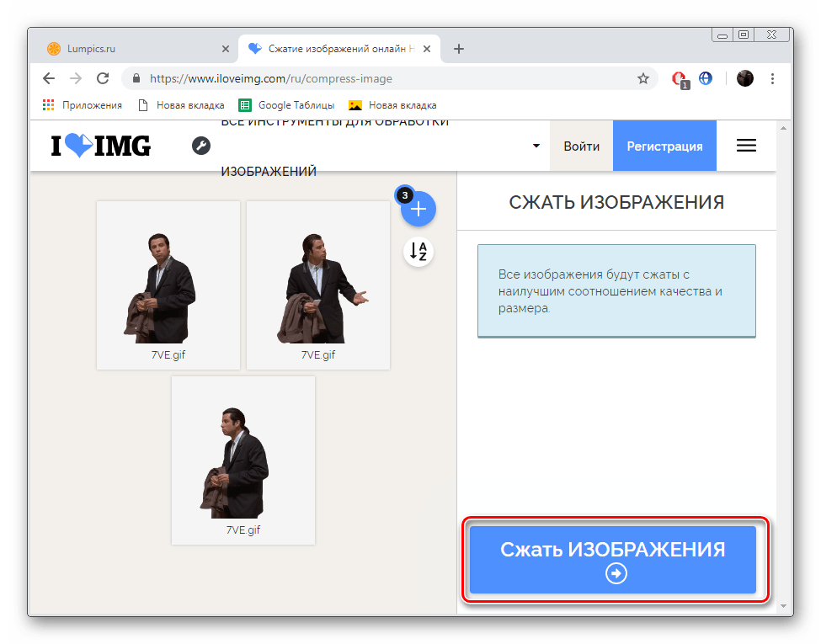Click the browser forward arrow
This screenshot has width=821, height=644.
[76, 78]
